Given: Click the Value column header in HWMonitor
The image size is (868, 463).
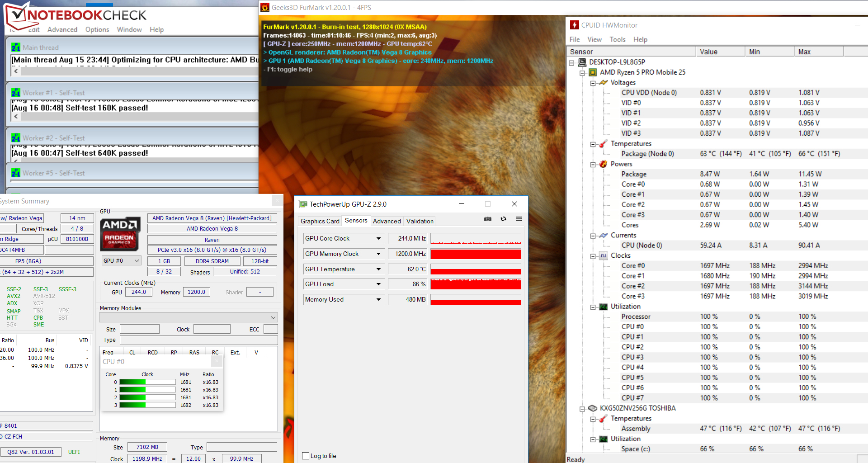Looking at the screenshot, I should [x=720, y=52].
